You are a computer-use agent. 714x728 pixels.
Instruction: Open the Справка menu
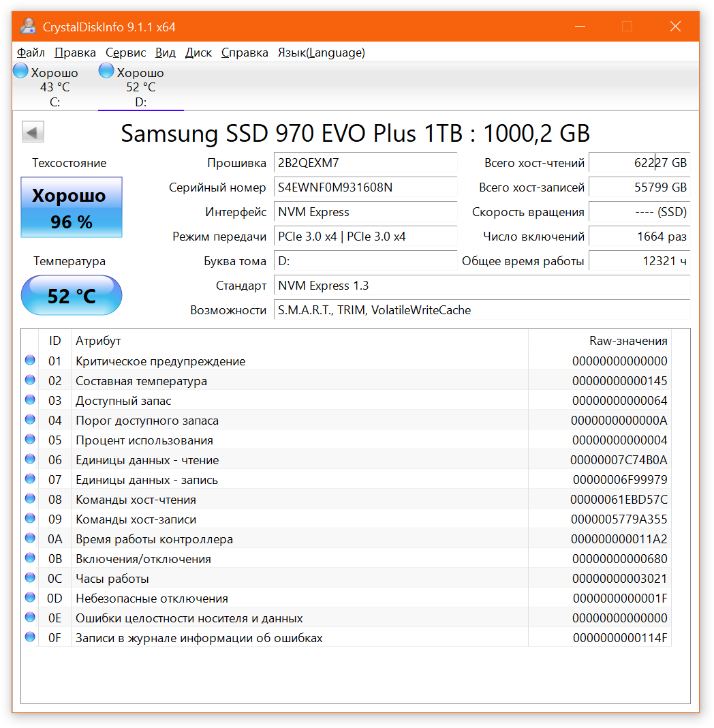coord(245,52)
